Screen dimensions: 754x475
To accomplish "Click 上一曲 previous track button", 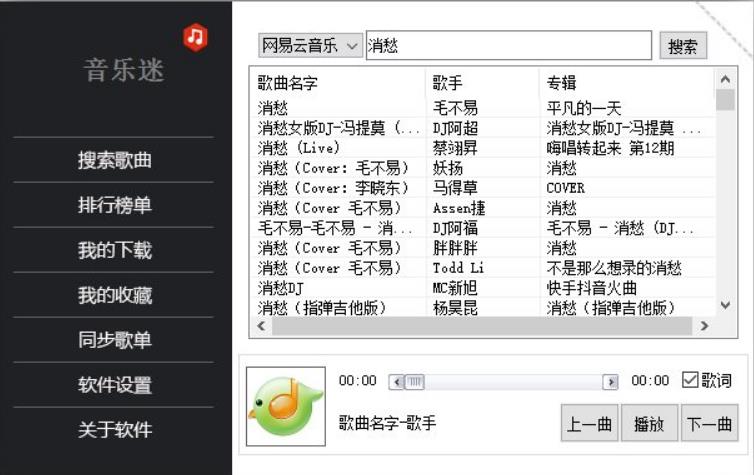I will 589,424.
